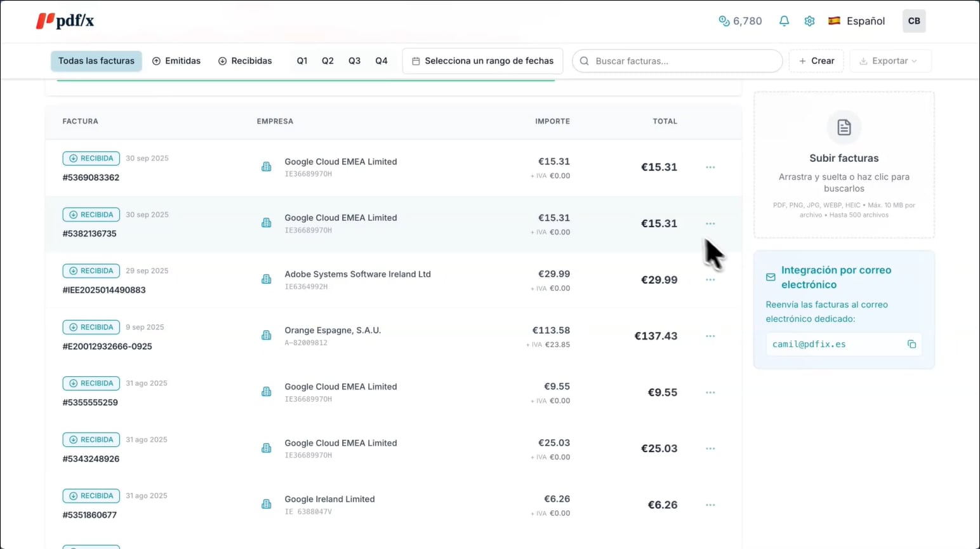980x549 pixels.
Task: Click the Google Ireland Limited building icon
Action: tap(267, 504)
